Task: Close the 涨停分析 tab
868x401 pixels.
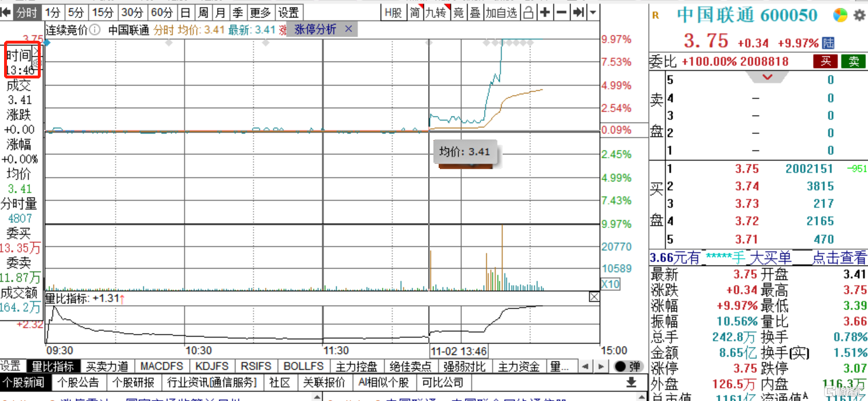Action: [x=348, y=29]
